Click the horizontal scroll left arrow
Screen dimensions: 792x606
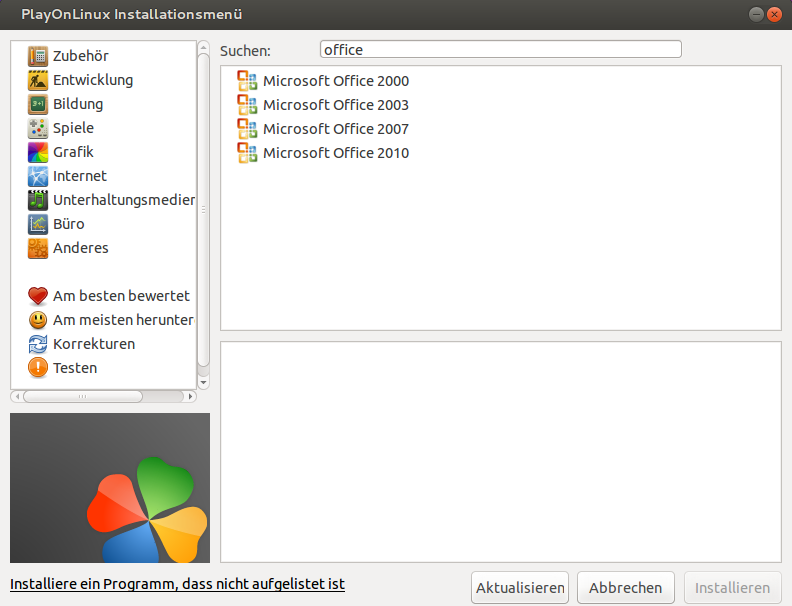pyautogui.click(x=17, y=396)
